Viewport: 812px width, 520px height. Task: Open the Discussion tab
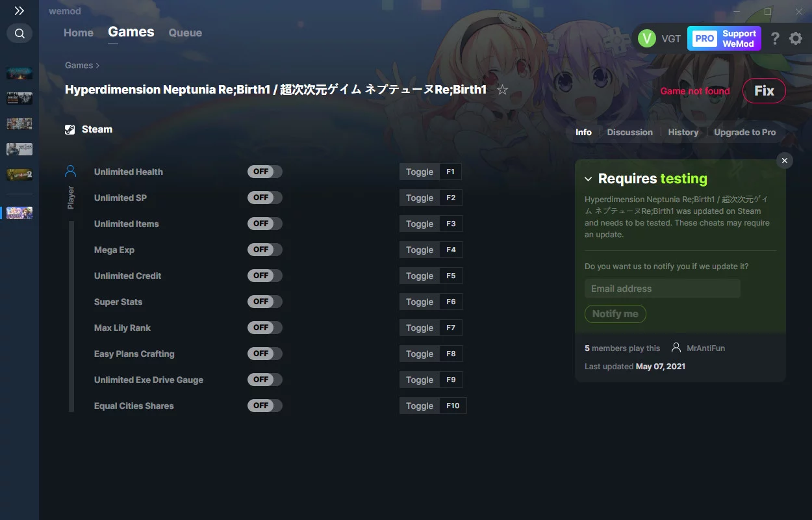(x=629, y=132)
